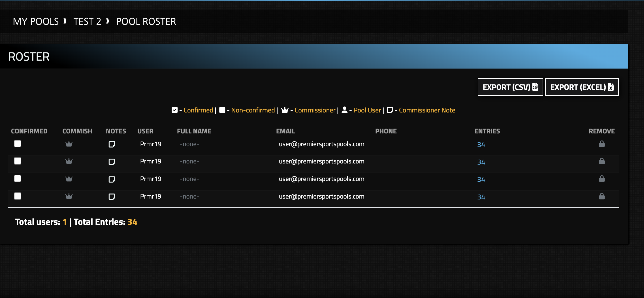Open the commissioner note in second row
Viewport: 644px width, 298px height.
(x=112, y=162)
